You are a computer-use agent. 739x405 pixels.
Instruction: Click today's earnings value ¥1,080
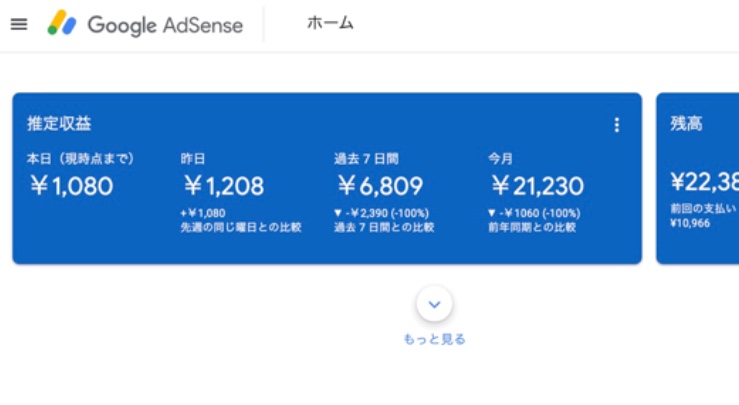pyautogui.click(x=71, y=186)
